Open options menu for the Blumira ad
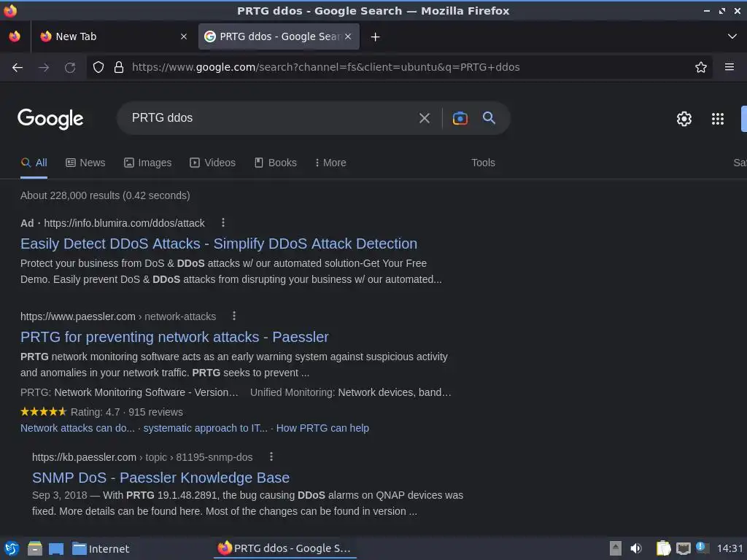Image resolution: width=747 pixels, height=560 pixels. [223, 222]
